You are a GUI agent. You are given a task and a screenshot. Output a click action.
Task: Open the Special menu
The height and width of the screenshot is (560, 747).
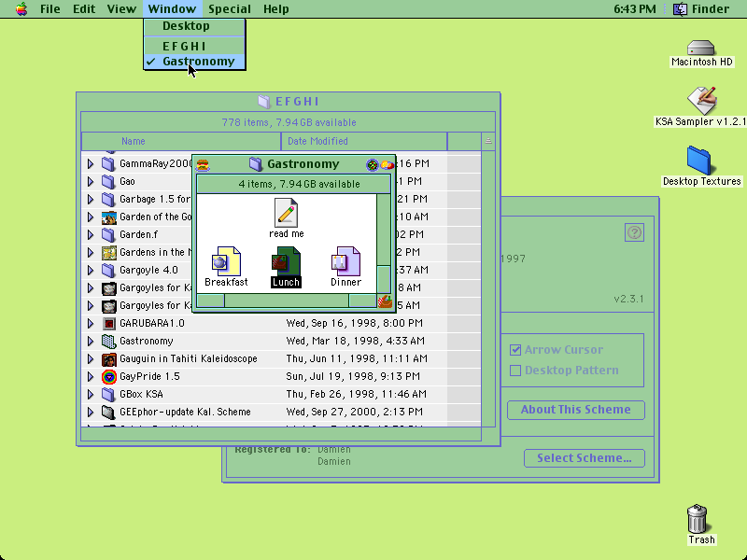(x=230, y=9)
